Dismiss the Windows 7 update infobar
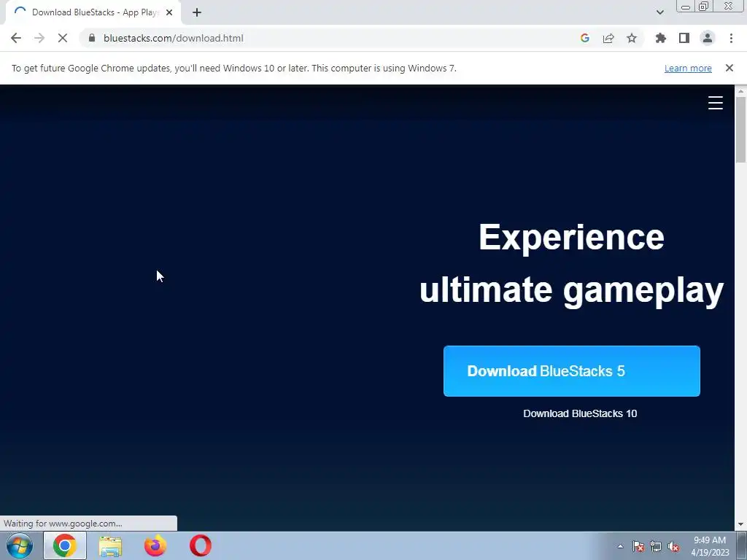 [x=729, y=68]
